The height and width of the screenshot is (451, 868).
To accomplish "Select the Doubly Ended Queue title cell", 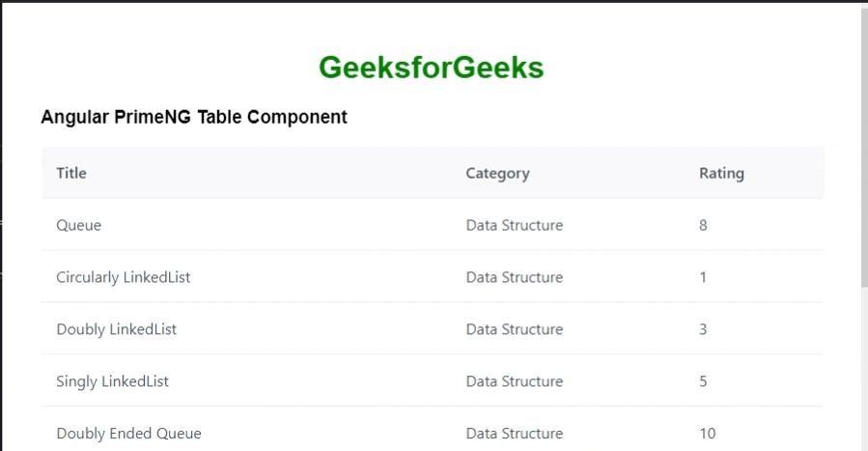I will [129, 434].
